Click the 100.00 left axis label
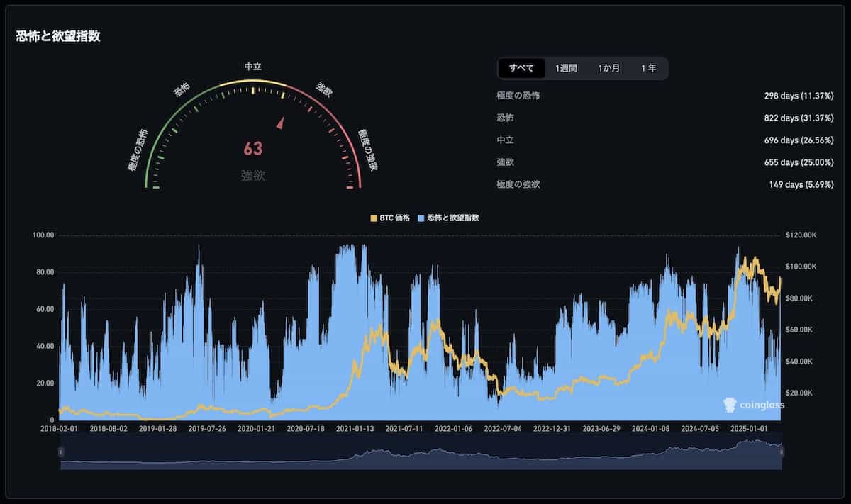851x504 pixels. (x=44, y=235)
